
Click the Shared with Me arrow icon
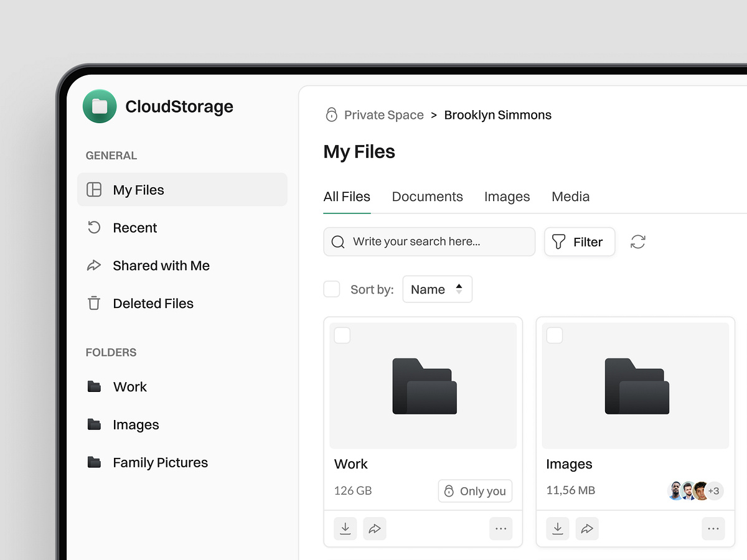point(94,266)
